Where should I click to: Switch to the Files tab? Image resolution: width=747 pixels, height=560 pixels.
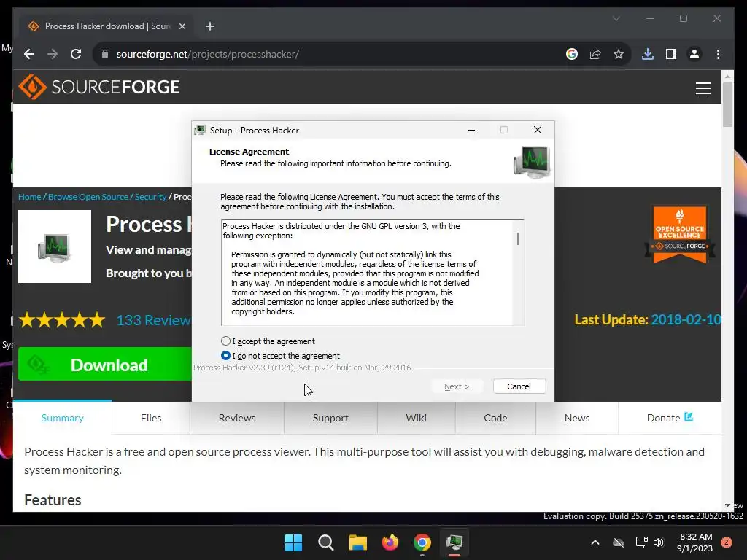(x=151, y=418)
